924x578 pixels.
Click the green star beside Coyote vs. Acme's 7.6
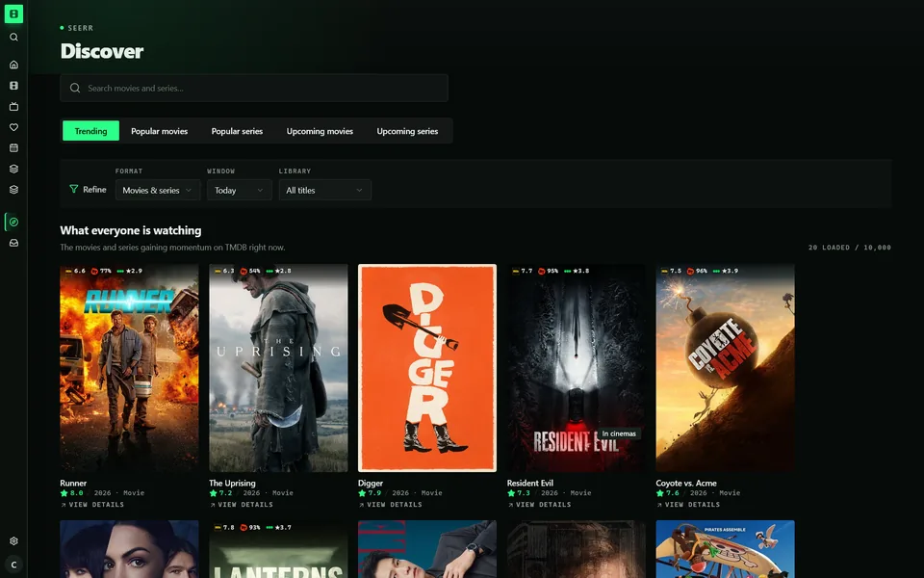660,493
